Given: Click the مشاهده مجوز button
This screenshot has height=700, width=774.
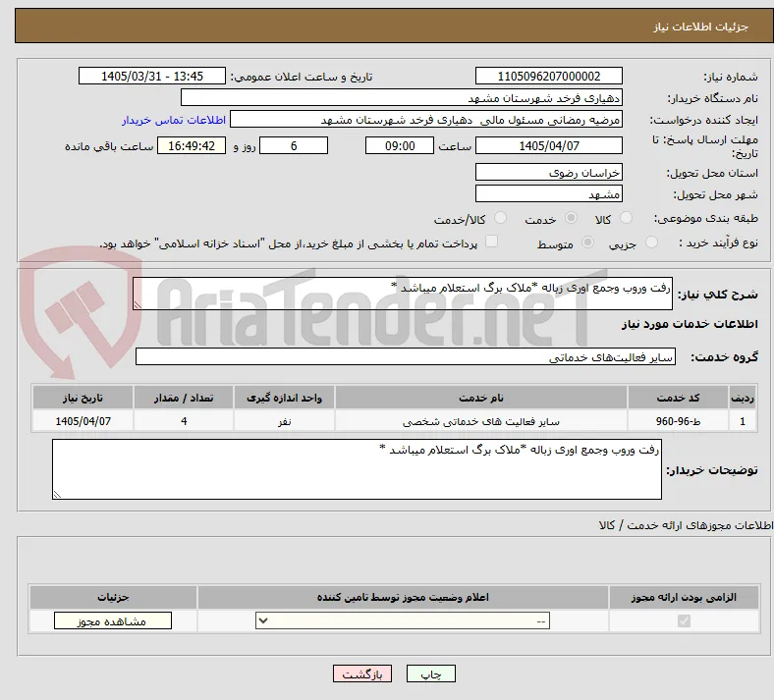Looking at the screenshot, I should [113, 620].
